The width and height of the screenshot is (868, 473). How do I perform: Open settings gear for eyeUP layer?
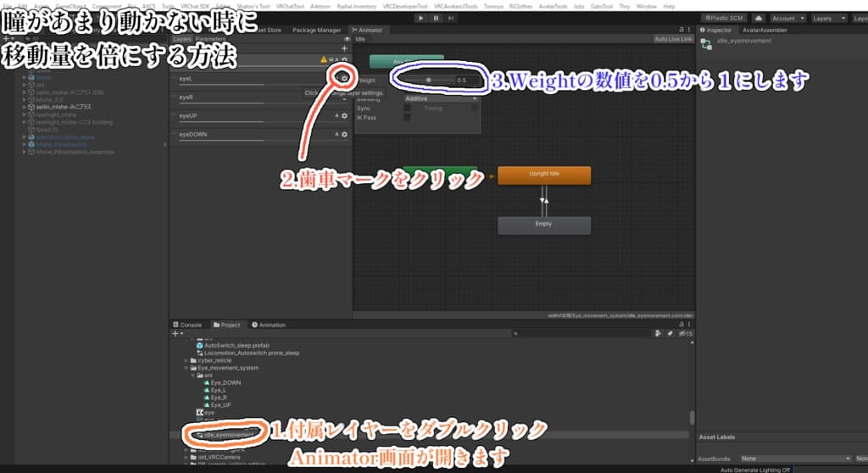(x=344, y=116)
